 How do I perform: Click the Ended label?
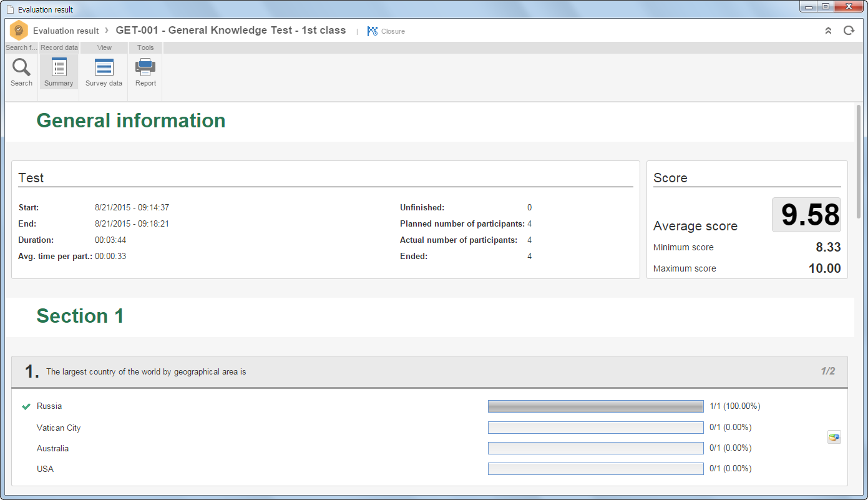coord(414,256)
